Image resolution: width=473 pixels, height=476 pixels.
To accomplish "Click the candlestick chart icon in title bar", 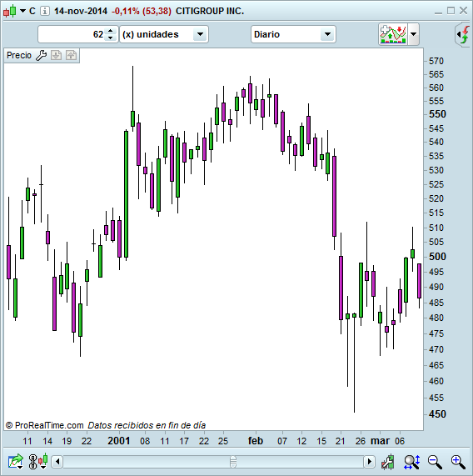I will [10, 11].
